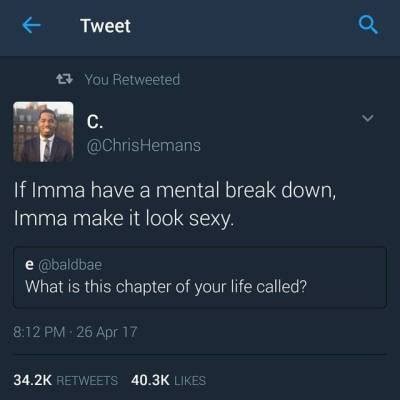The image size is (400, 400).
Task: Expand the tweet options chevron
Action: coord(368,118)
